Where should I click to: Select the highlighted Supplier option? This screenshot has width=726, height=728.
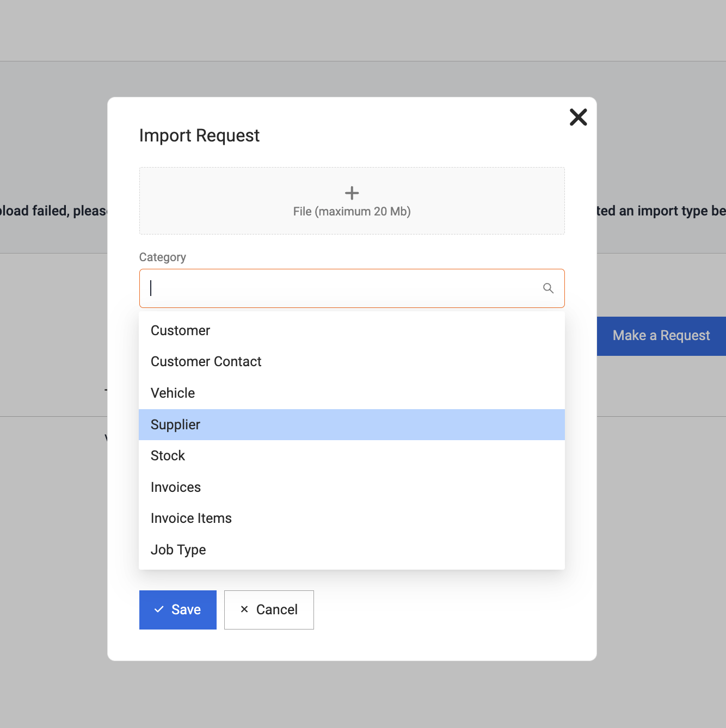click(x=175, y=425)
